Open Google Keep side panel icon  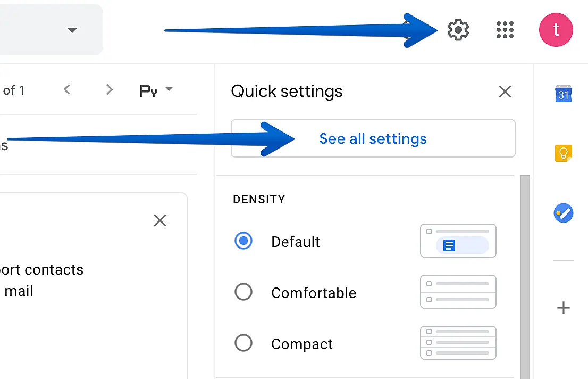pyautogui.click(x=563, y=154)
